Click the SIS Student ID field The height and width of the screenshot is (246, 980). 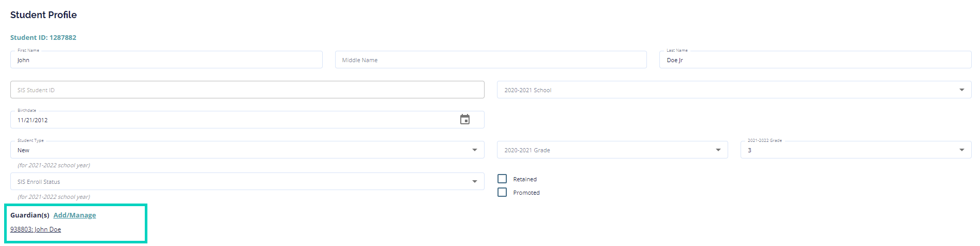point(247,90)
